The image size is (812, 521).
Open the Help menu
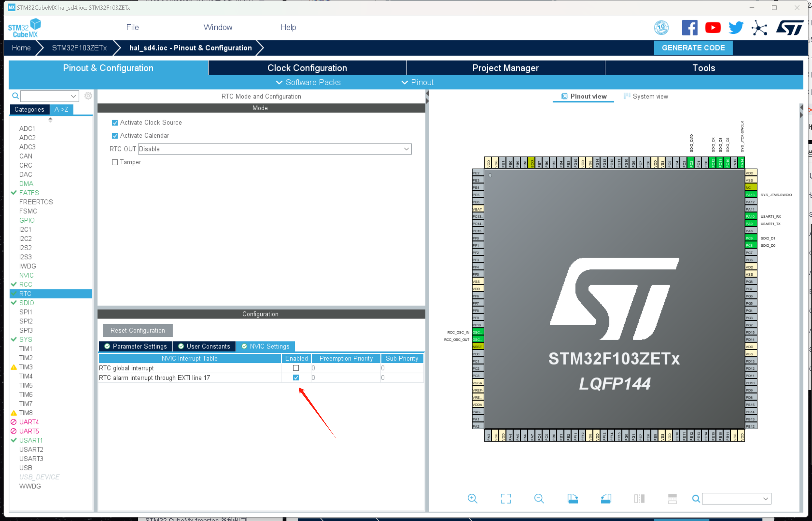point(288,27)
